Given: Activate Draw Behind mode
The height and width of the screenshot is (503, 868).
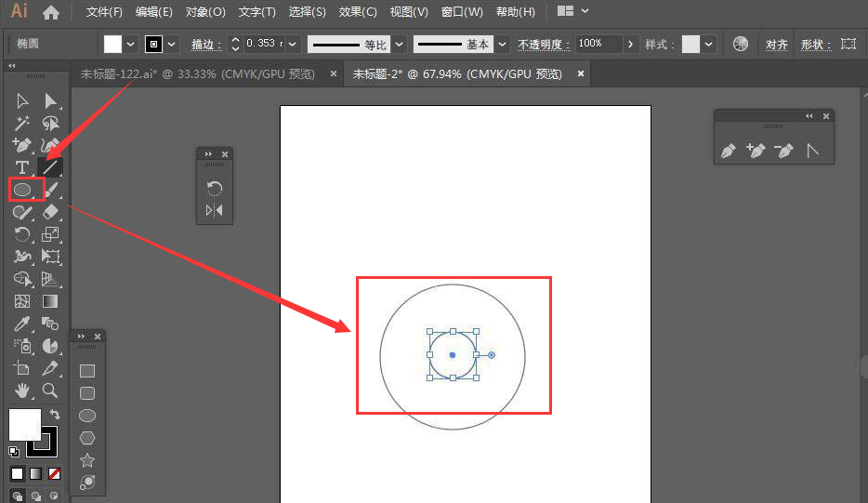Looking at the screenshot, I should click(x=36, y=496).
